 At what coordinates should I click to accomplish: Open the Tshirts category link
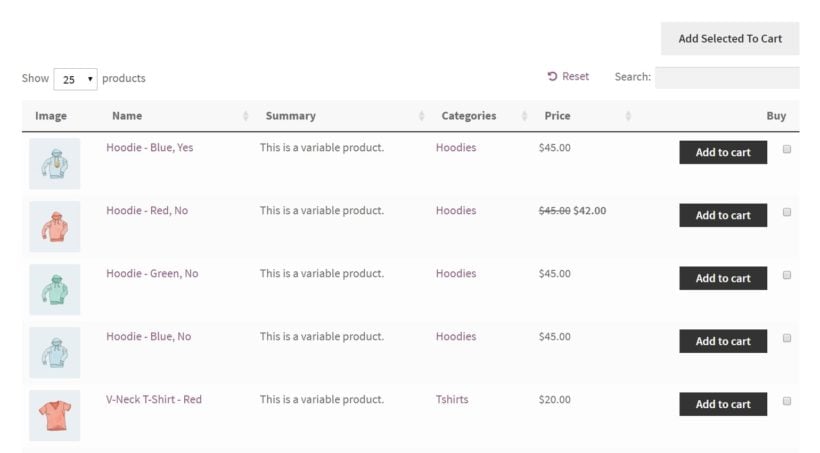pyautogui.click(x=452, y=400)
